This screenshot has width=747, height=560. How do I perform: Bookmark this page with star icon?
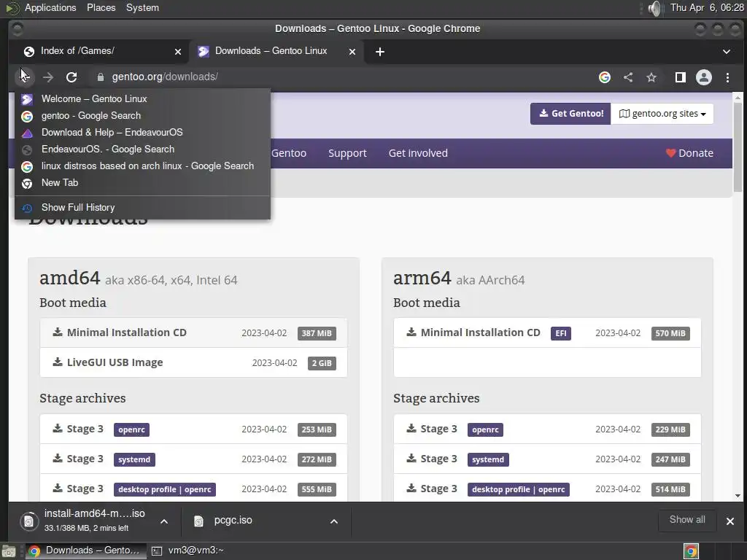pos(651,77)
